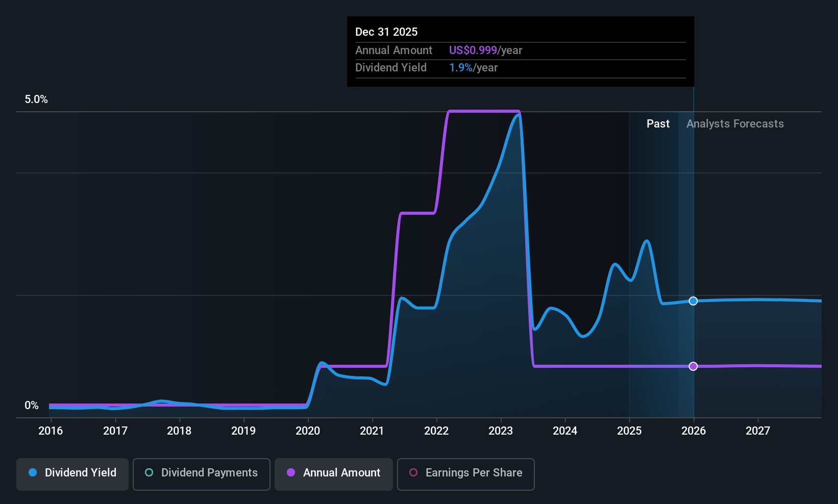Click the hollow teal Dividend Payments circle
Image resolution: width=838 pixels, height=504 pixels.
coord(149,473)
